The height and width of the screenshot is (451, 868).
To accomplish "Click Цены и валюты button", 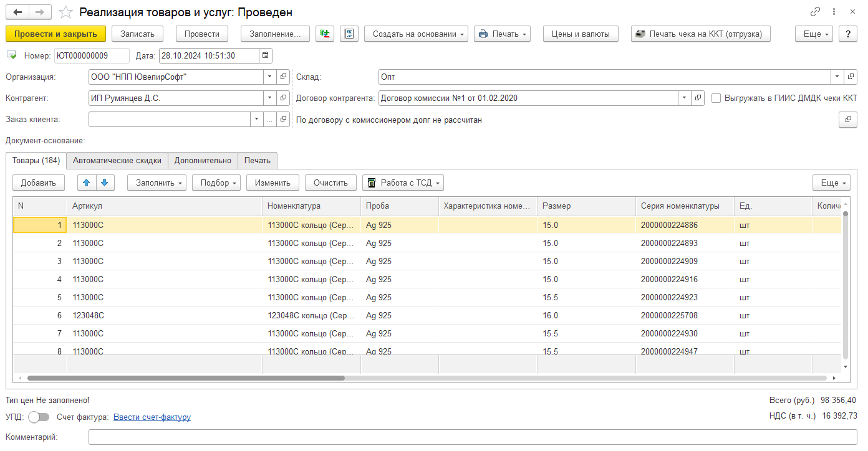I will (x=581, y=34).
